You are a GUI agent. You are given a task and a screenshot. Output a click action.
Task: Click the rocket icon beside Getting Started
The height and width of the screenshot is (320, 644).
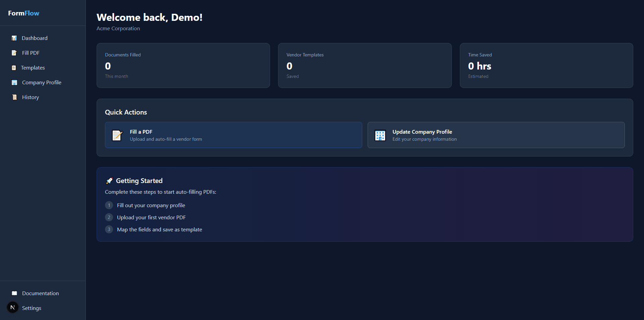[x=109, y=181]
